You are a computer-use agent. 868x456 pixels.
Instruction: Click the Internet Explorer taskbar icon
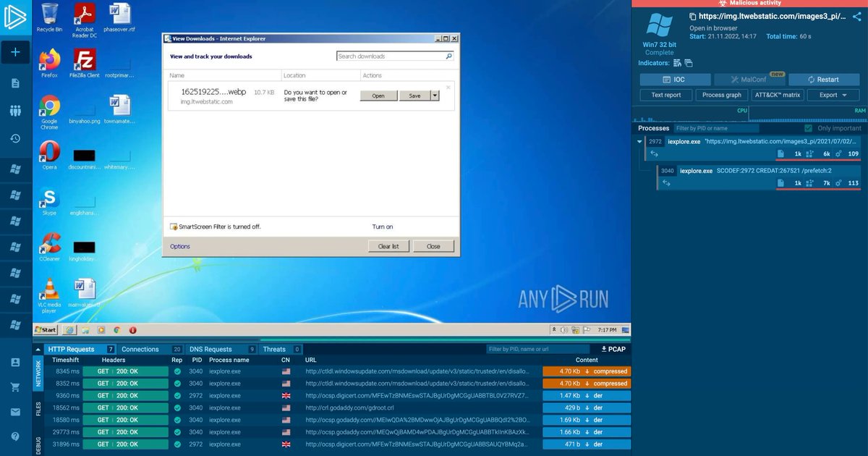69,329
